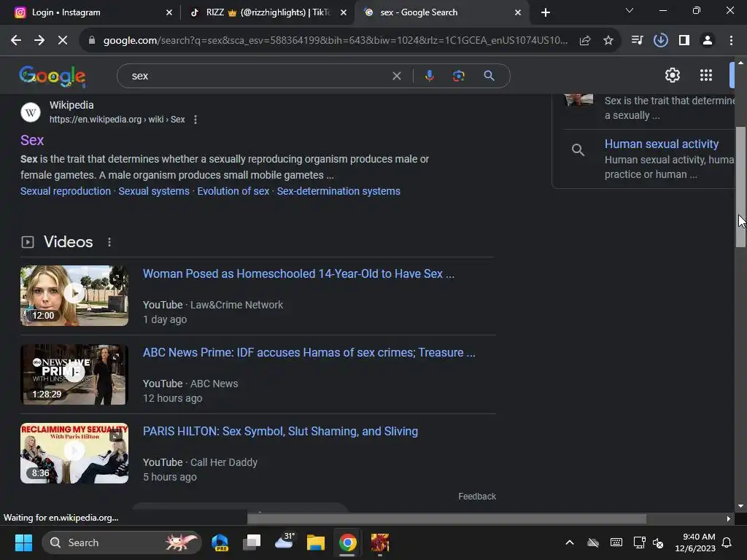Open the notifications bell
747x560 pixels.
[727, 542]
